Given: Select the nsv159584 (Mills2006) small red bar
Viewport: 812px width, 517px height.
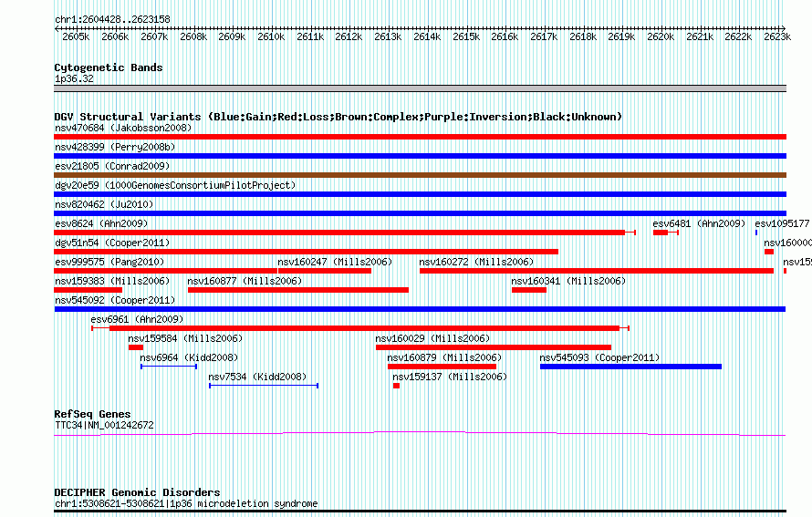Looking at the screenshot, I should pos(136,347).
